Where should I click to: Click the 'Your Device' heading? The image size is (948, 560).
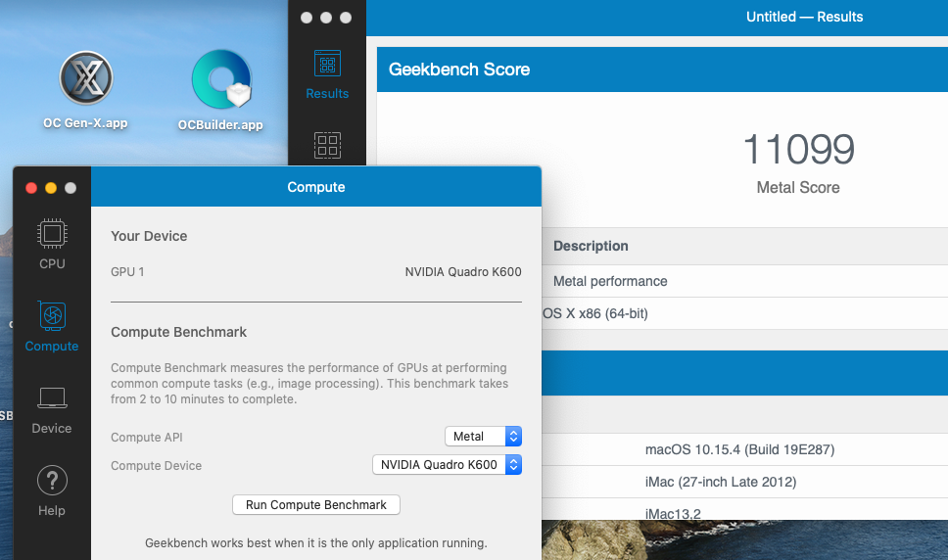point(149,236)
